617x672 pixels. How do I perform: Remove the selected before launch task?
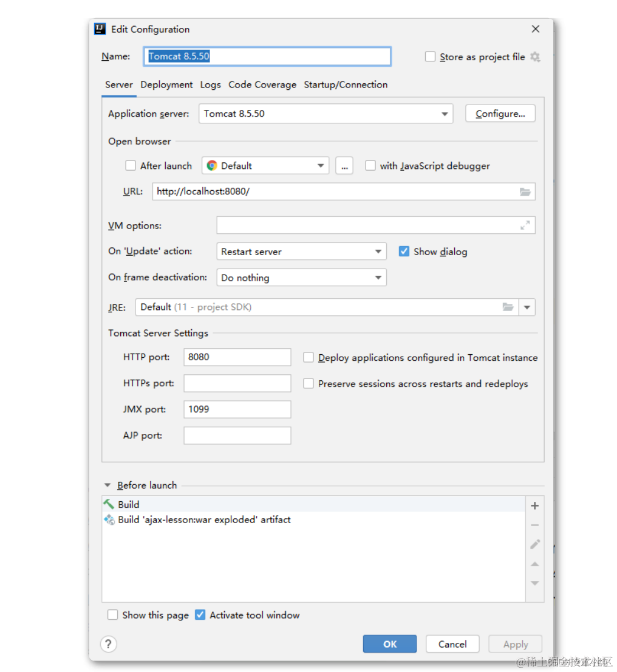coord(535,525)
